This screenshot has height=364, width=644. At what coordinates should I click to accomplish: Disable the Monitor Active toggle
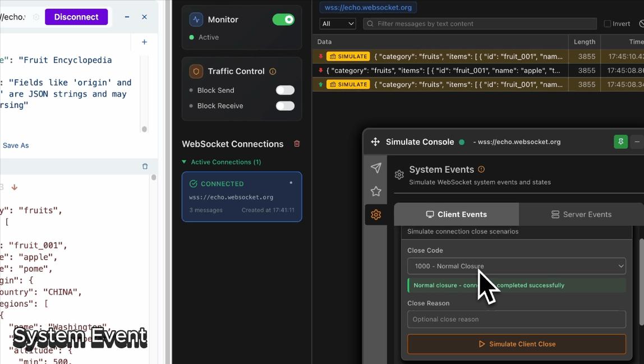[x=283, y=19]
